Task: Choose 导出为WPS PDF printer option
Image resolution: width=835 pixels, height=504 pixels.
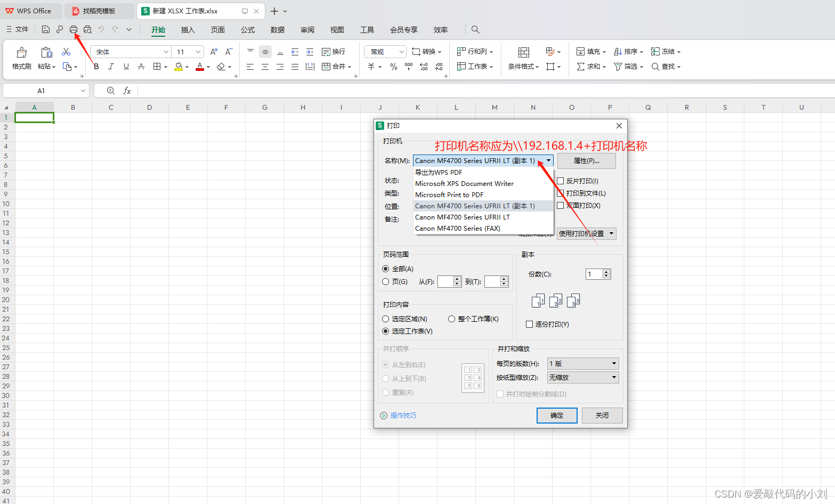Action: click(483, 172)
